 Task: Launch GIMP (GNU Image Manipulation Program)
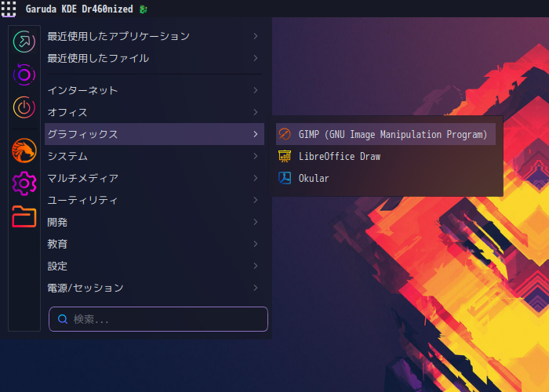[x=386, y=134]
